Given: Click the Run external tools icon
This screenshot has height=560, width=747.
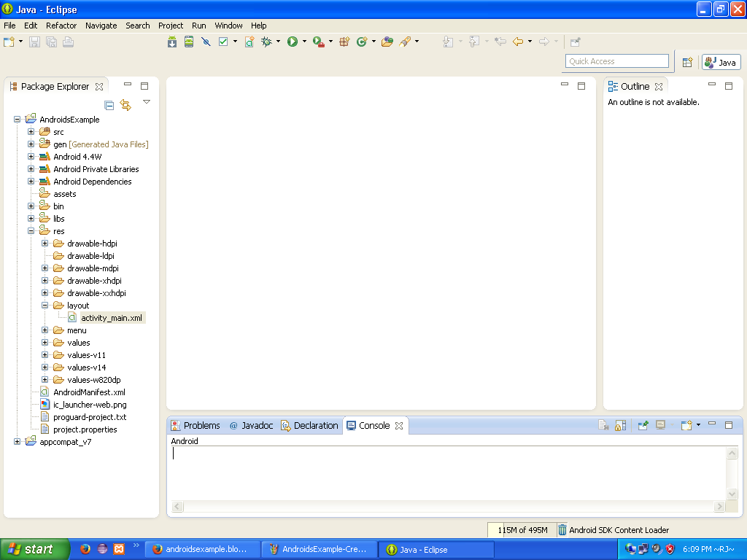Looking at the screenshot, I should (x=319, y=42).
